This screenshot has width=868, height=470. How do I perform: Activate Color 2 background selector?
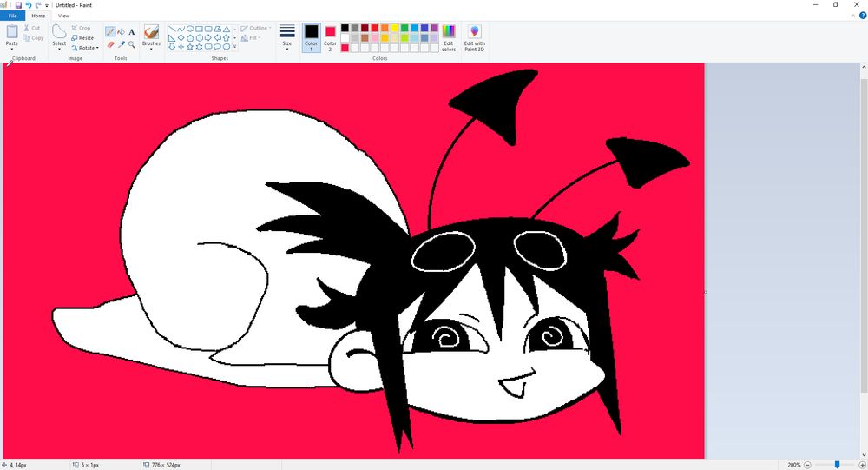point(330,37)
